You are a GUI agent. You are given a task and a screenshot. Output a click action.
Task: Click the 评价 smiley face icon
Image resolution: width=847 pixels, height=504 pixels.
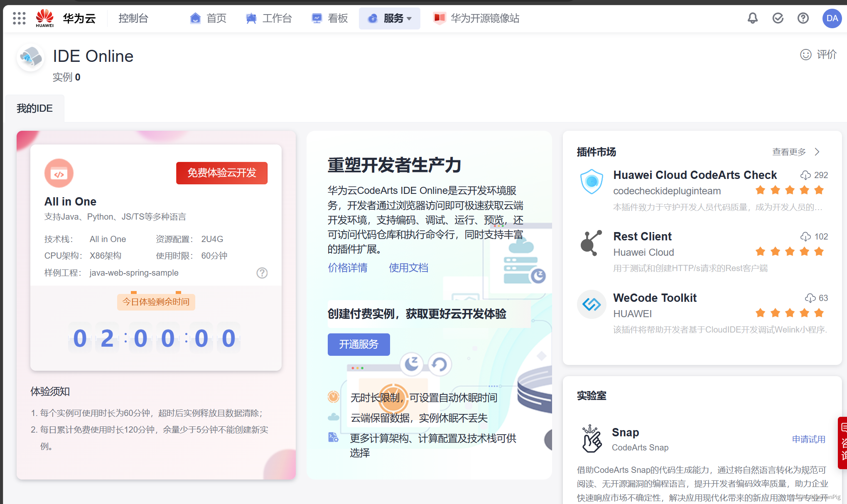tap(805, 55)
